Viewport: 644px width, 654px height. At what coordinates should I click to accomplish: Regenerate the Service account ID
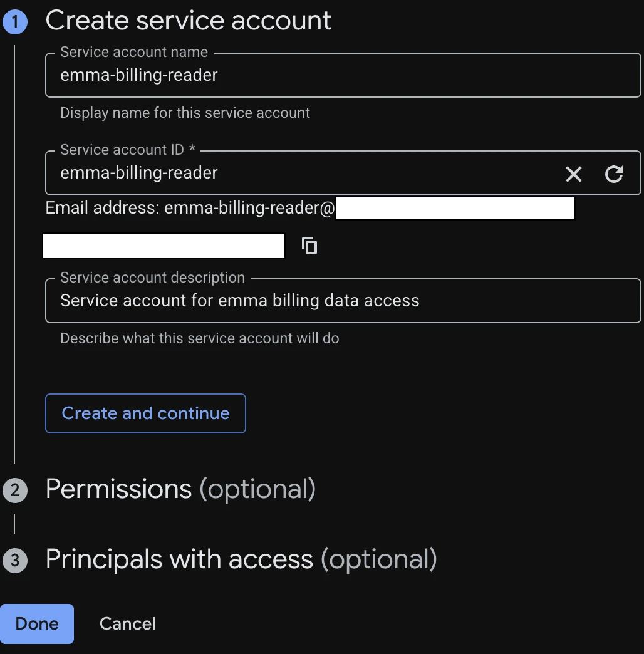click(x=614, y=174)
